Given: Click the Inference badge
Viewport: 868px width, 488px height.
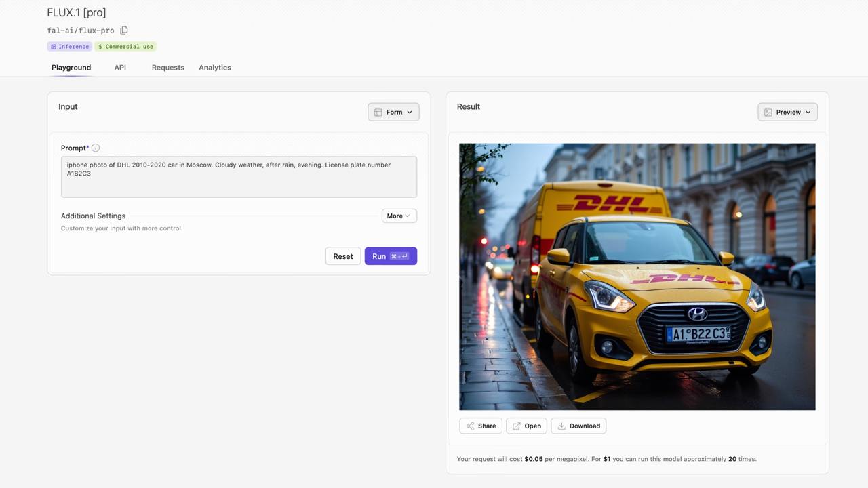Looking at the screenshot, I should (70, 47).
